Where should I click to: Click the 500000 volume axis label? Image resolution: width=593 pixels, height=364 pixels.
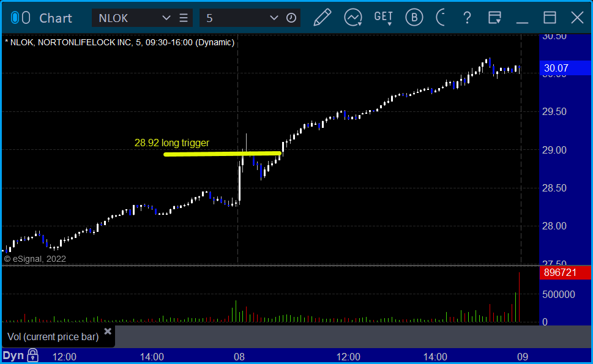coord(559,294)
